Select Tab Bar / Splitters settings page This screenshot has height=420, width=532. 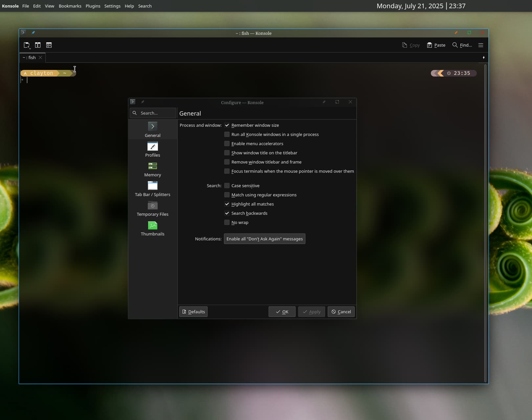point(152,189)
